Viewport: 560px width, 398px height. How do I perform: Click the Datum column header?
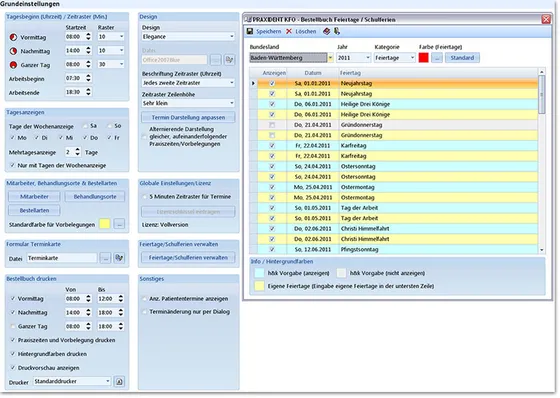pos(313,73)
